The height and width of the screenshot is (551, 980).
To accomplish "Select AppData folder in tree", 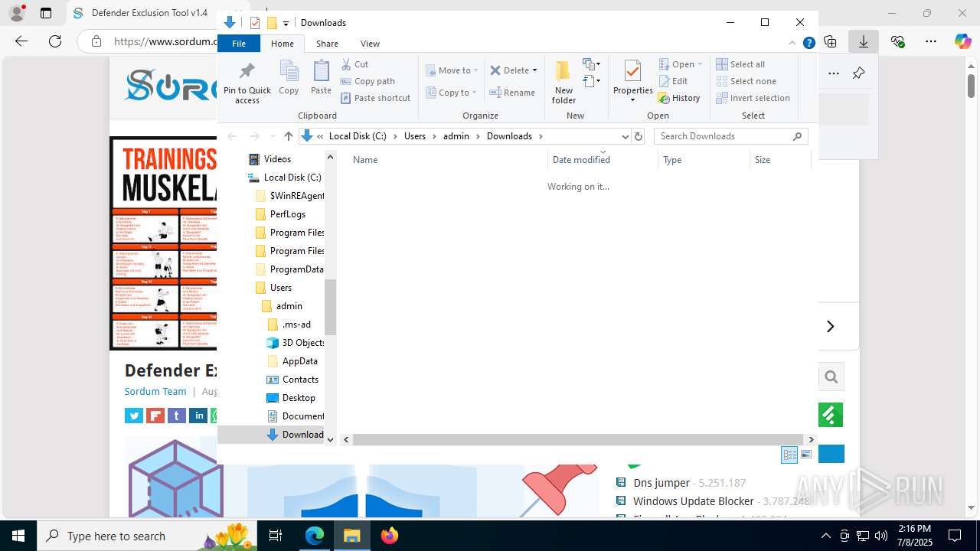I will pyautogui.click(x=292, y=361).
